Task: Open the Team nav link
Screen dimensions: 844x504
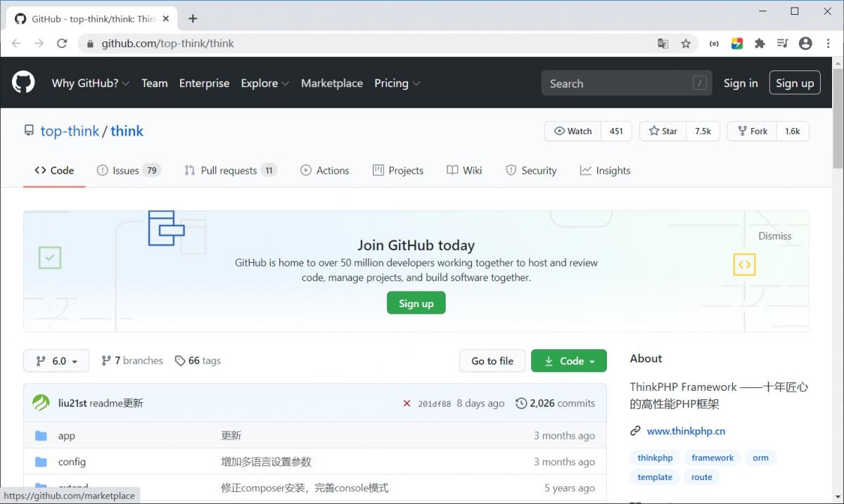Action: [155, 83]
